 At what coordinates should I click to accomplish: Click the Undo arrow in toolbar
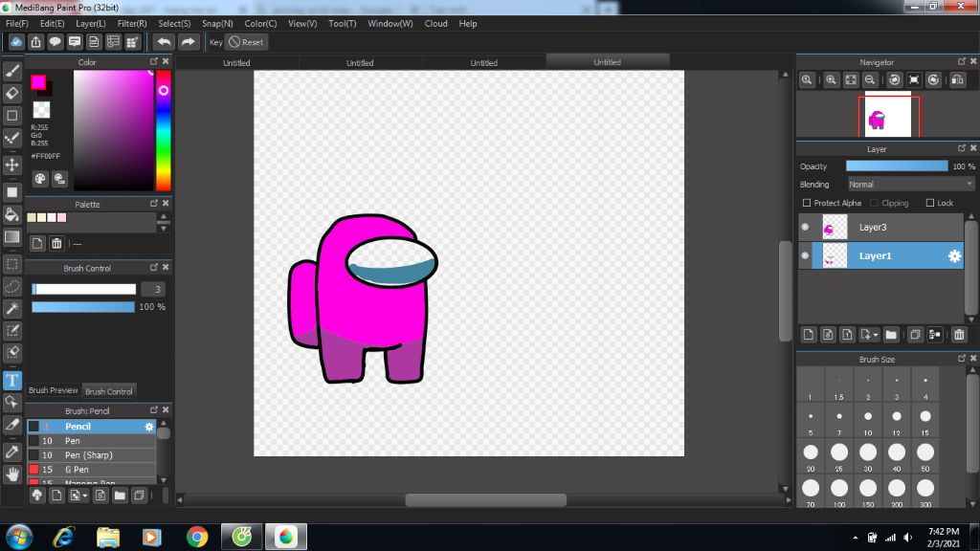tap(165, 42)
